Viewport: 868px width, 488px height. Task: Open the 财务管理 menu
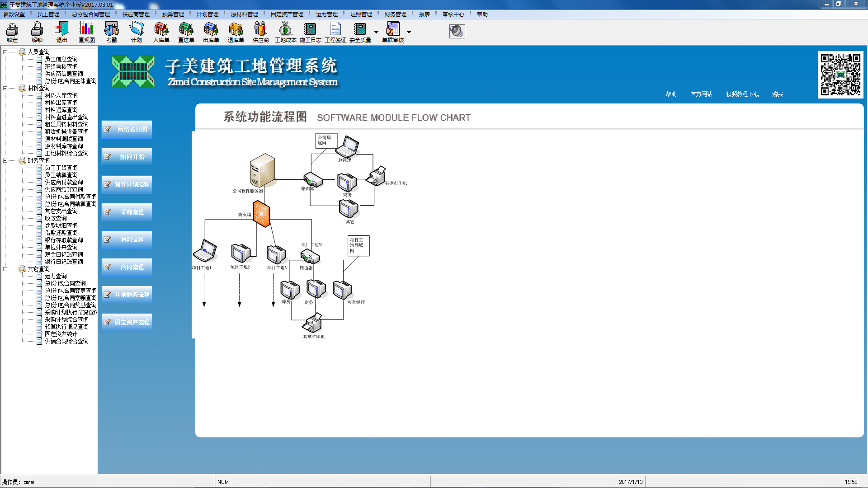click(395, 14)
